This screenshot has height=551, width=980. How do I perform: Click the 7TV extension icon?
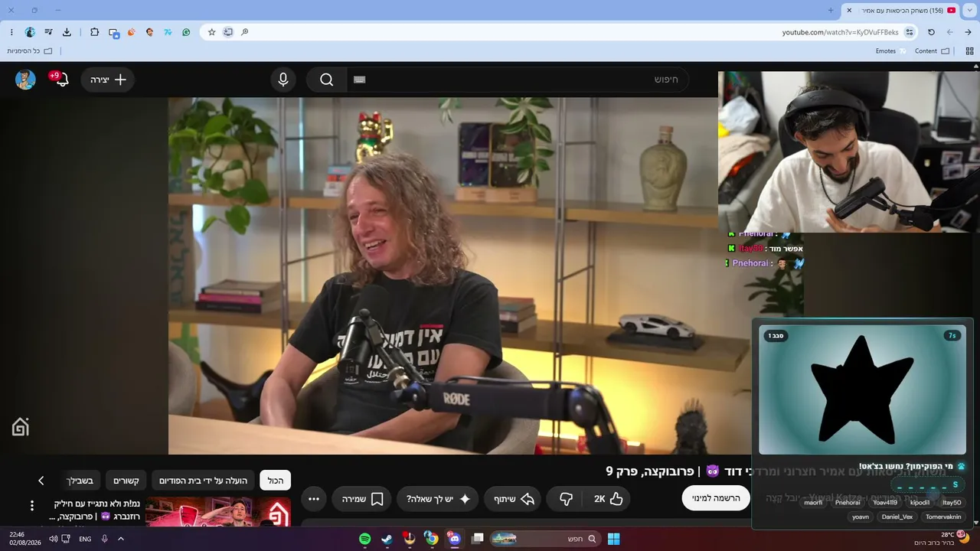tap(168, 32)
